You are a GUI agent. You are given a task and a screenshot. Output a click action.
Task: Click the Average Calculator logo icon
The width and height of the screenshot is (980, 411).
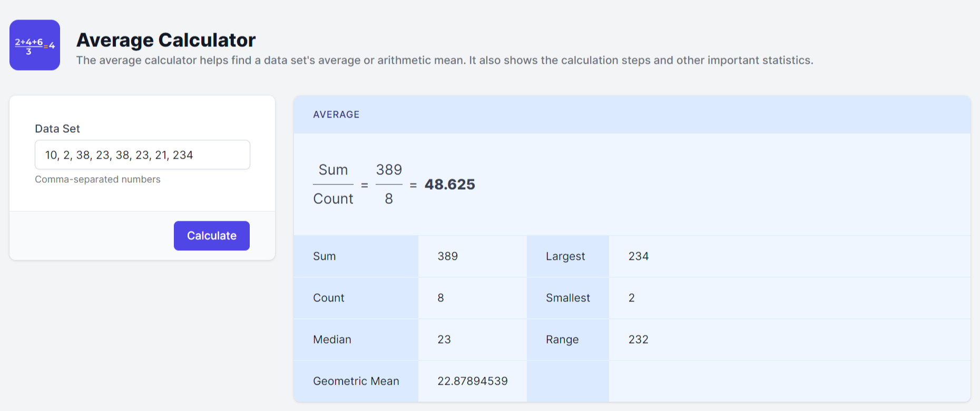[x=35, y=45]
